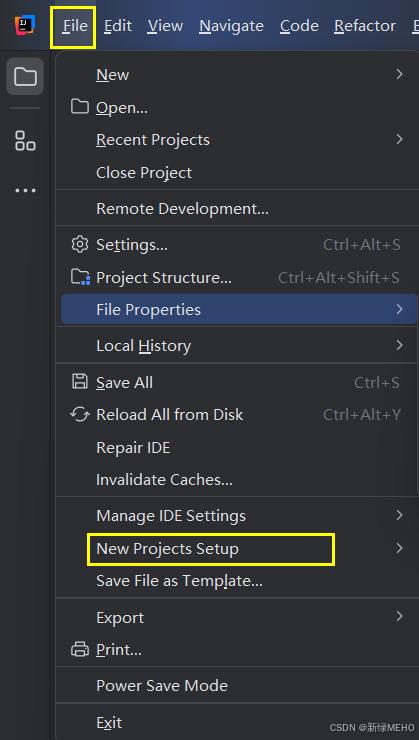Click the Print printer icon
Image resolution: width=419 pixels, height=740 pixels.
pyautogui.click(x=80, y=649)
